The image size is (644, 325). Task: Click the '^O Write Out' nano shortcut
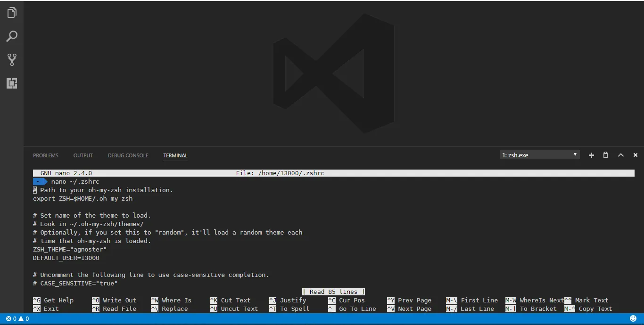[114, 301]
